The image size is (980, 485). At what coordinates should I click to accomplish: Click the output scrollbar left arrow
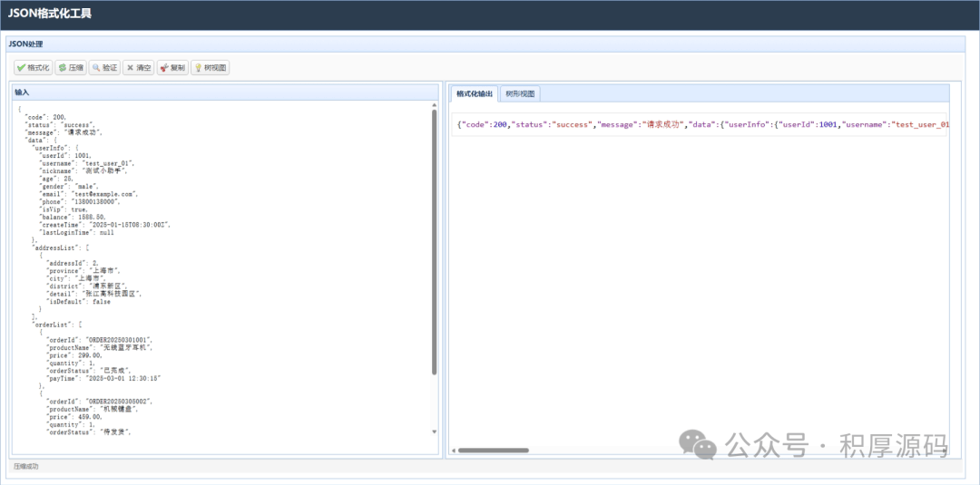[454, 450]
